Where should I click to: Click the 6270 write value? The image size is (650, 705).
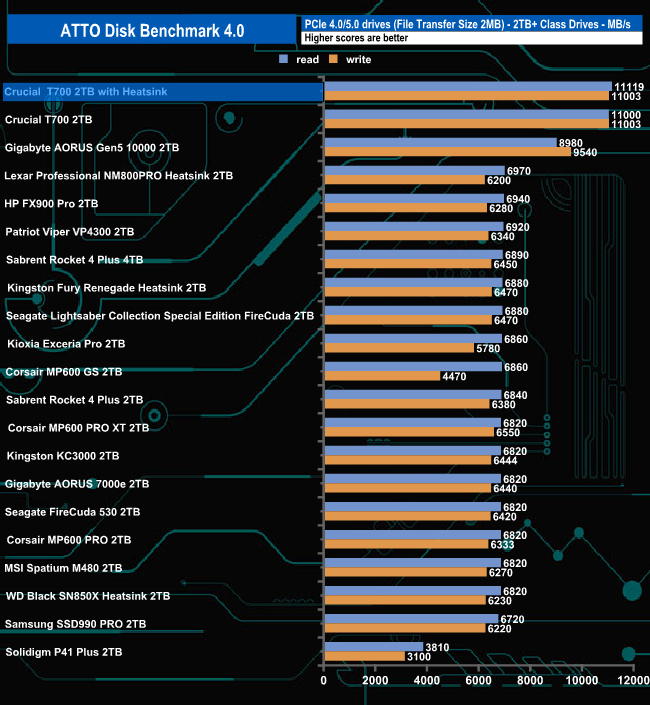[x=501, y=572]
